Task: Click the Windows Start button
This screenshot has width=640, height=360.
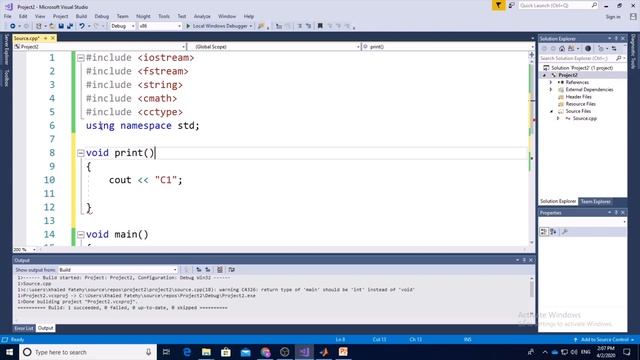Action: pos(9,352)
